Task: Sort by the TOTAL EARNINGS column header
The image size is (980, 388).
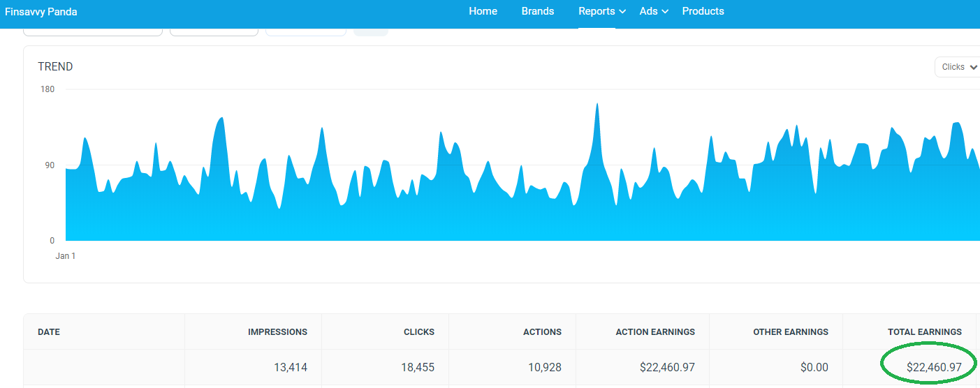Action: pos(924,332)
